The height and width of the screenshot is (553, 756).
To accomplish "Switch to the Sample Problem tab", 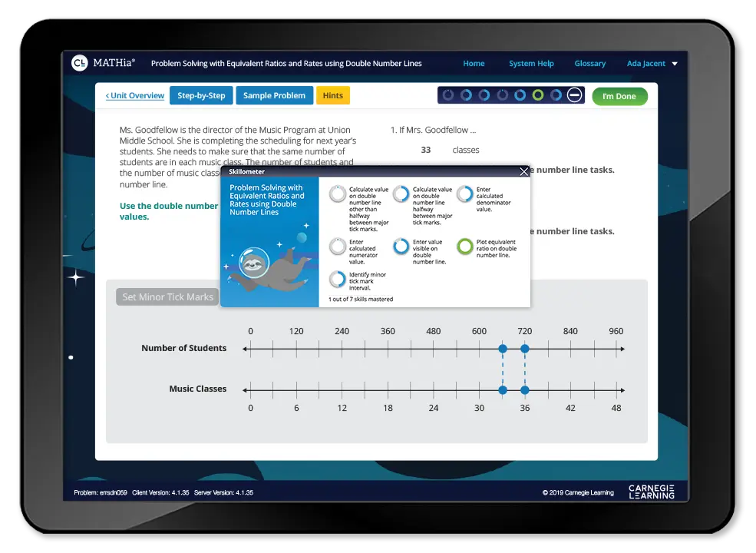I will [274, 95].
